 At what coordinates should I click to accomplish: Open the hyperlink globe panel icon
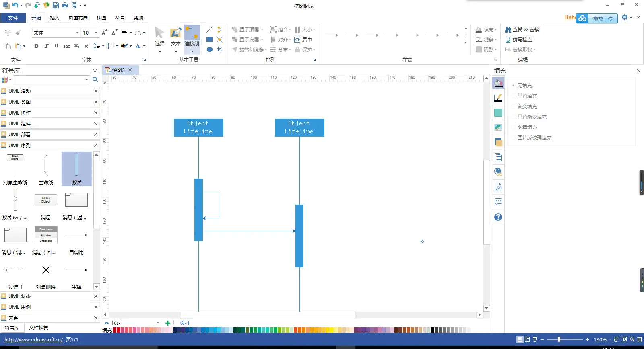[x=498, y=172]
